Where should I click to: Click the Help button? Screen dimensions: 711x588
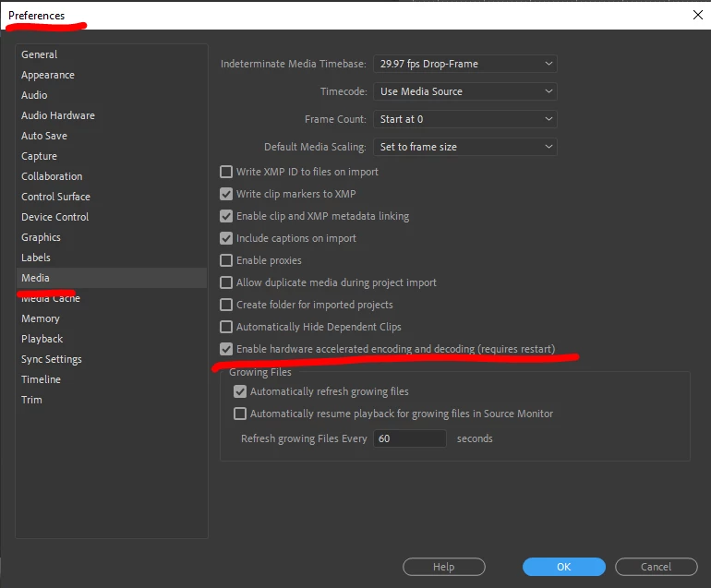(x=444, y=567)
